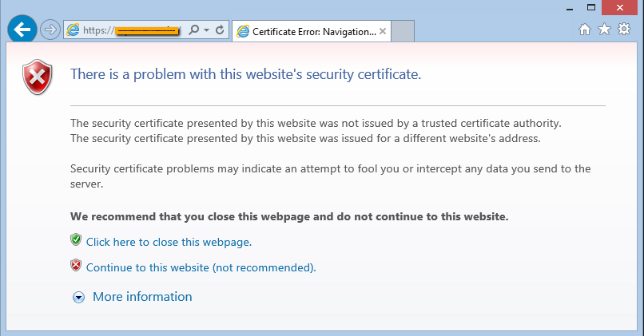Image resolution: width=644 pixels, height=336 pixels.
Task: Maximize the Internet Explorer window
Action: click(x=591, y=7)
